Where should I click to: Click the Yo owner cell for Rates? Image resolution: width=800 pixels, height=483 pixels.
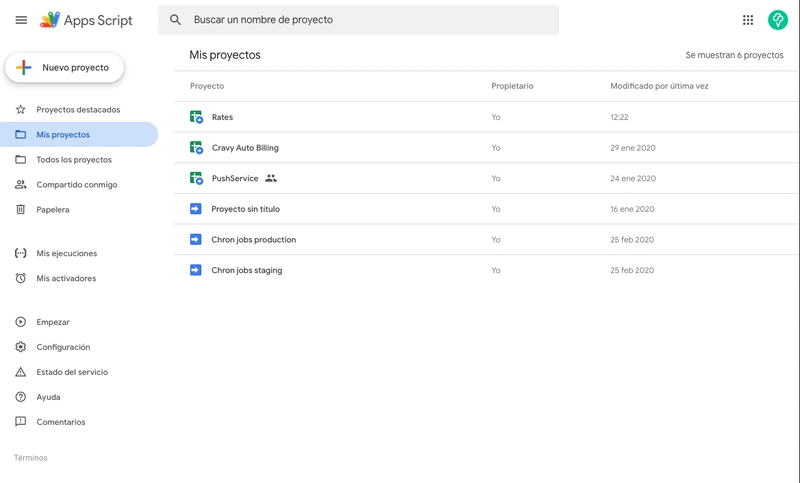tap(496, 117)
